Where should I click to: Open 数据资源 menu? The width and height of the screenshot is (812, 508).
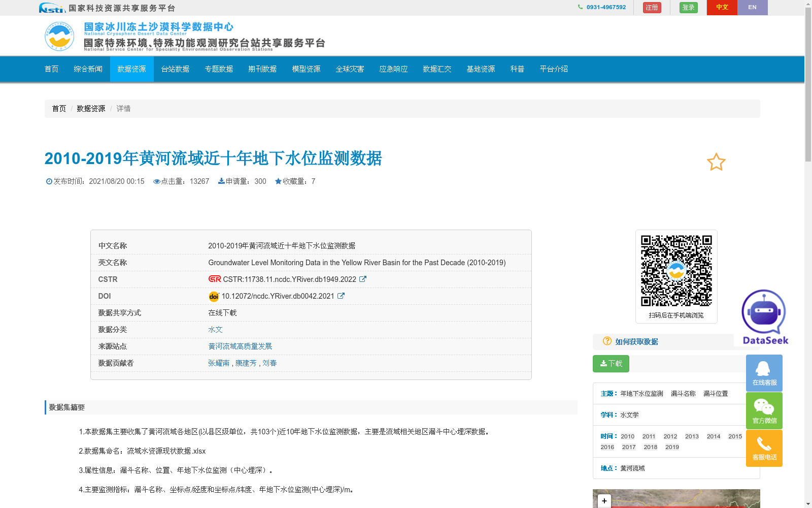click(132, 69)
